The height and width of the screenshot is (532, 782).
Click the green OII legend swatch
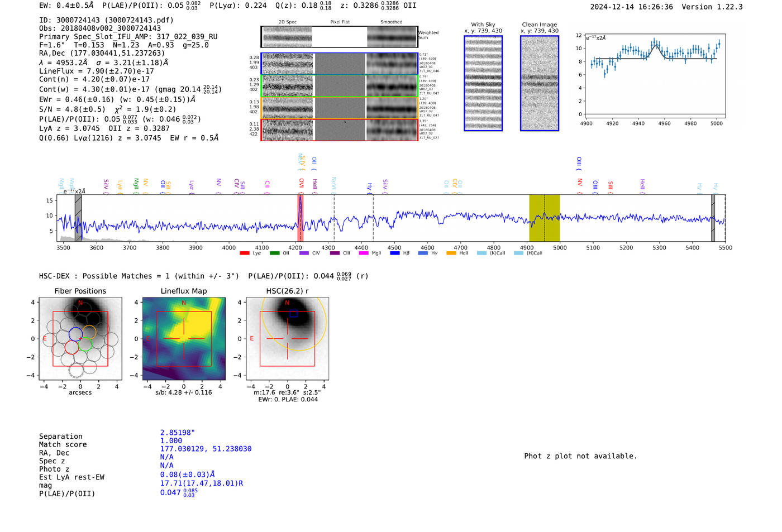click(x=274, y=253)
